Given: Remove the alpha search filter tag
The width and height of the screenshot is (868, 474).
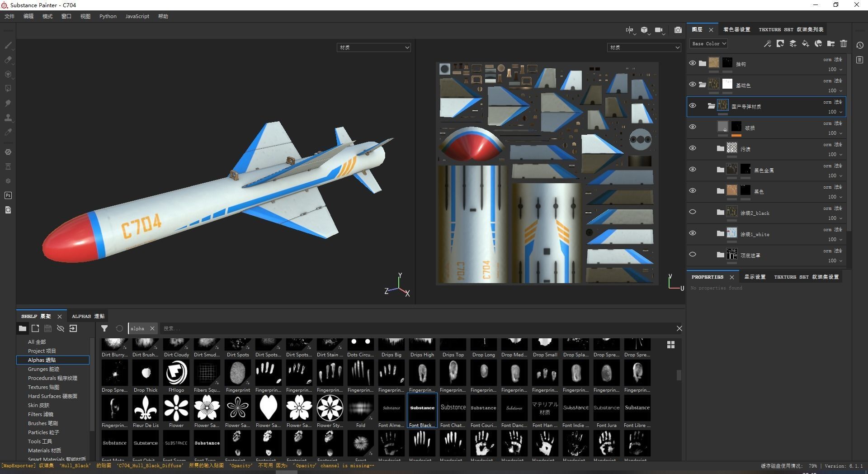Looking at the screenshot, I should (x=152, y=328).
